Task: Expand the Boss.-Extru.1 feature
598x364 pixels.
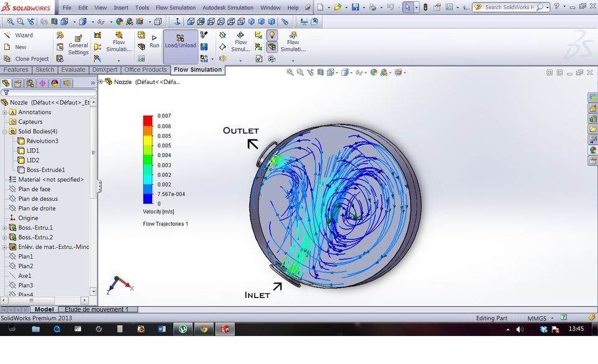Action: tap(5, 227)
